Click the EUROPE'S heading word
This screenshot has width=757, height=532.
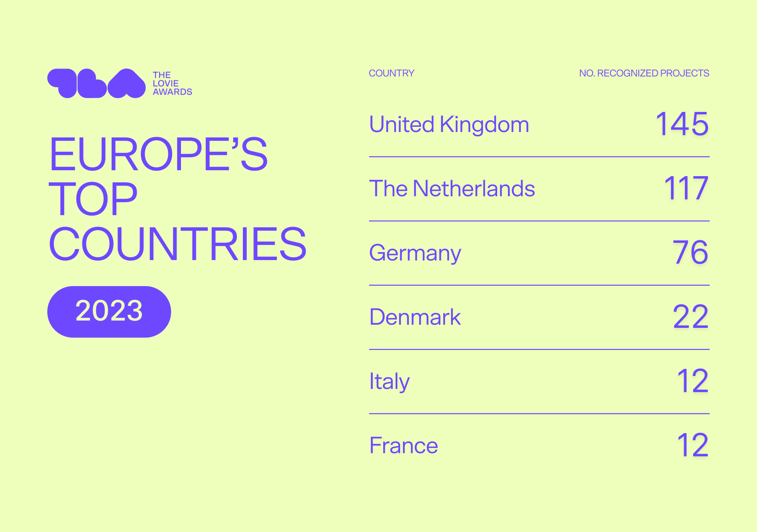tap(158, 154)
